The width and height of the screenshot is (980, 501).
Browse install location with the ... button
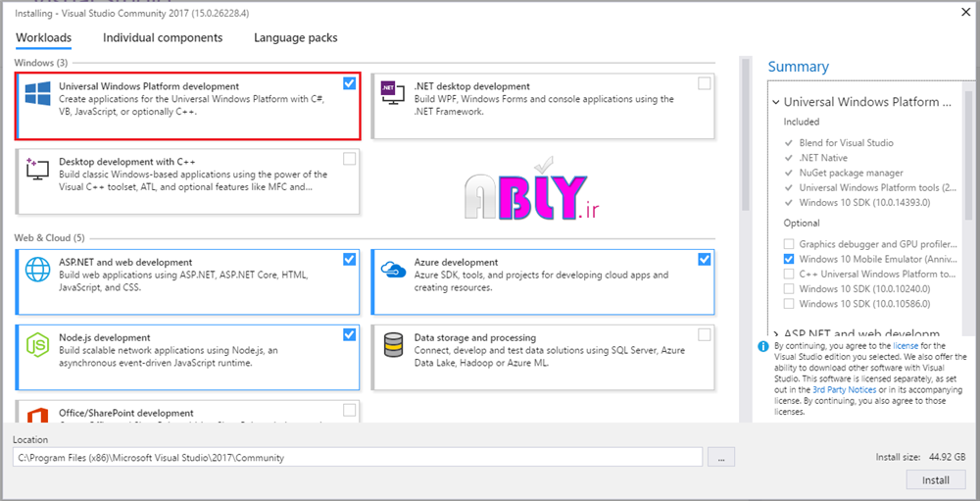(x=721, y=457)
